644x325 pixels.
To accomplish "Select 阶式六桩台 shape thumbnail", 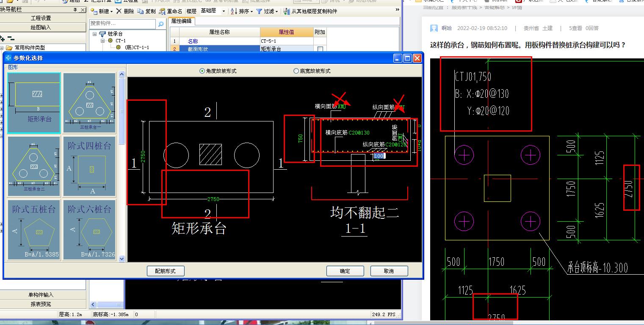I will point(89,230).
